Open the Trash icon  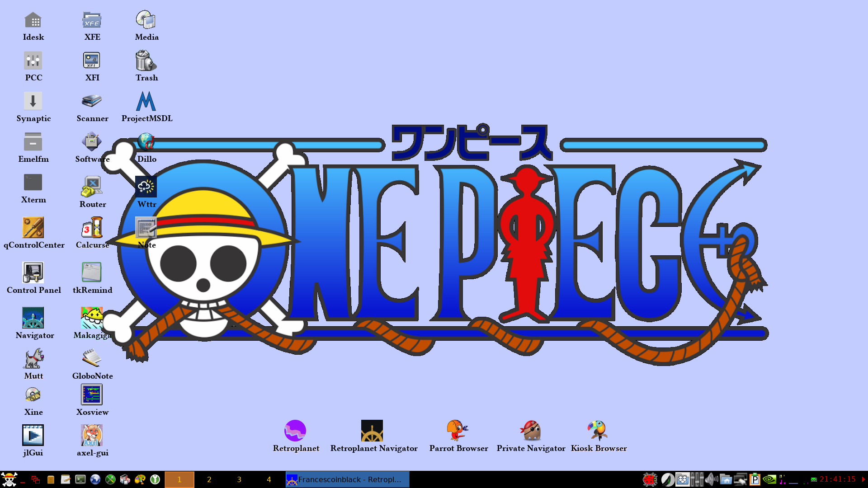(x=146, y=61)
